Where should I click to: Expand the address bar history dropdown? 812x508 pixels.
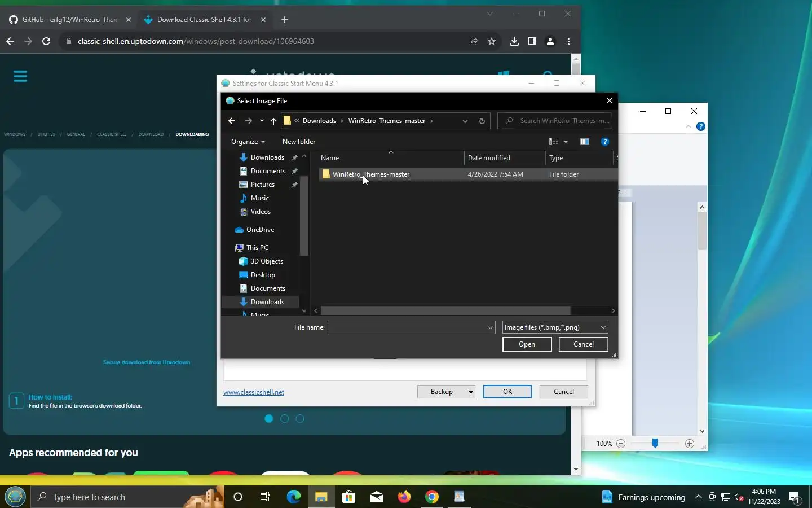click(465, 121)
